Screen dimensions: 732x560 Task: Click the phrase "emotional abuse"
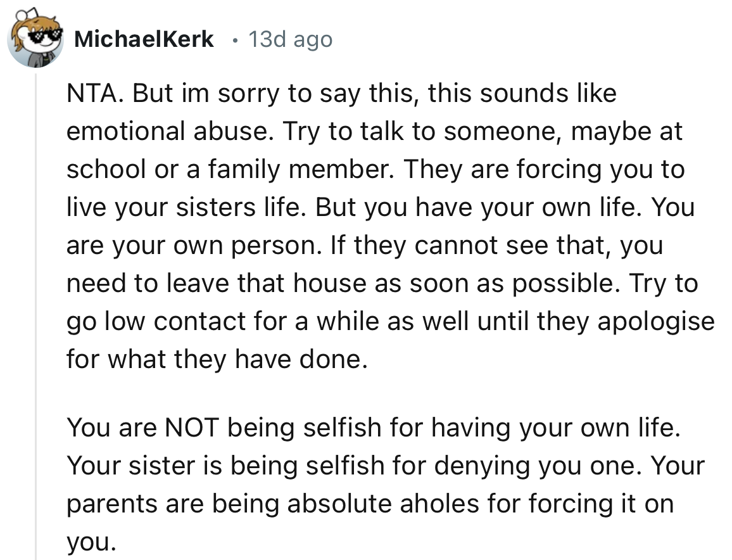(x=170, y=132)
